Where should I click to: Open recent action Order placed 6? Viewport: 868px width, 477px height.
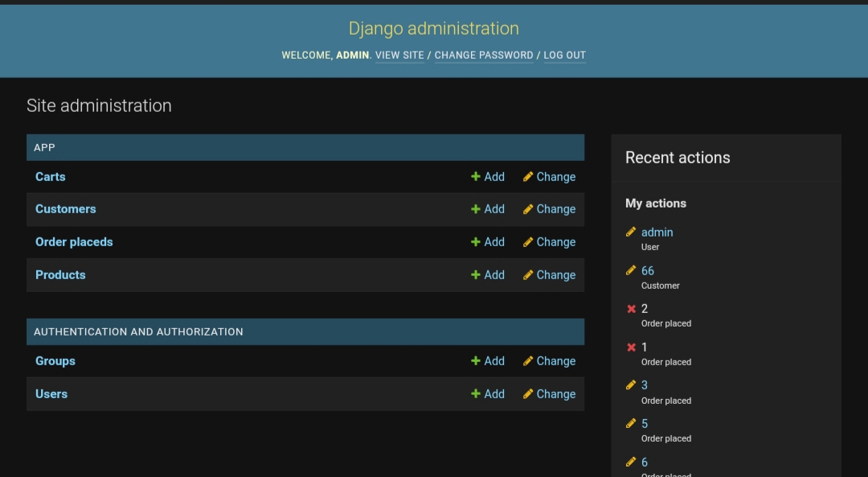[x=645, y=462]
